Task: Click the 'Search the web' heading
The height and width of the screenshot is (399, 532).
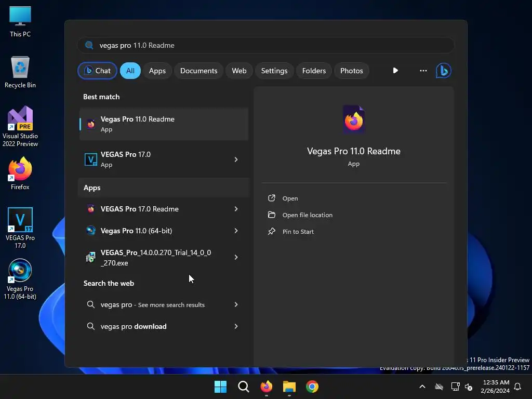Action: click(x=109, y=283)
